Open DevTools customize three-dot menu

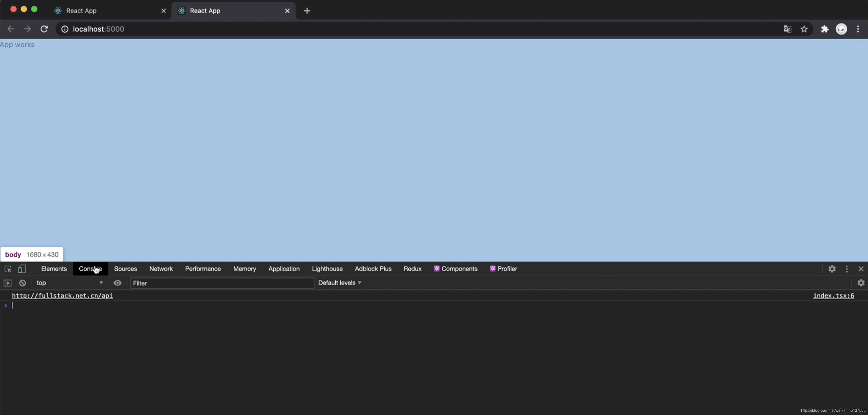(847, 269)
